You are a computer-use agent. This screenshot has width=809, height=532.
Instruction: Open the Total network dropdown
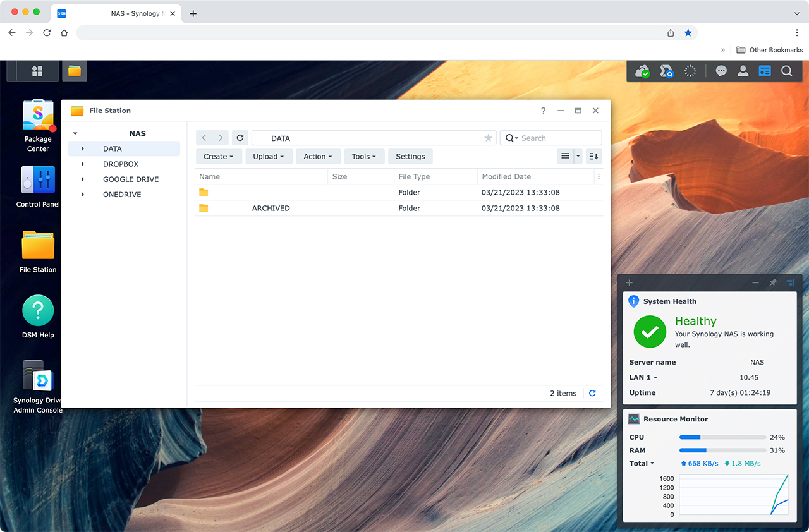pos(642,463)
